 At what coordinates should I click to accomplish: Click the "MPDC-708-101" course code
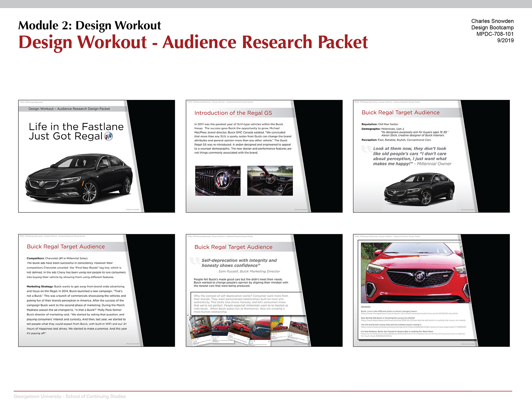[x=495, y=34]
